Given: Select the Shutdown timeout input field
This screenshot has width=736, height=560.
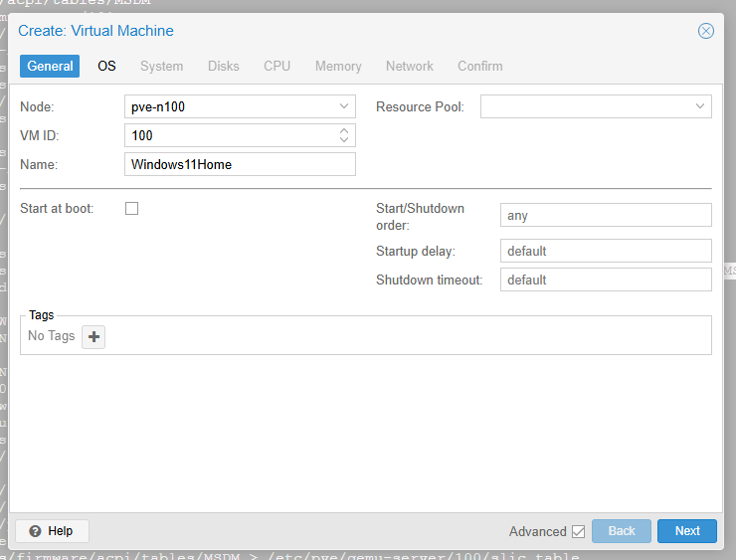Looking at the screenshot, I should 606,280.
